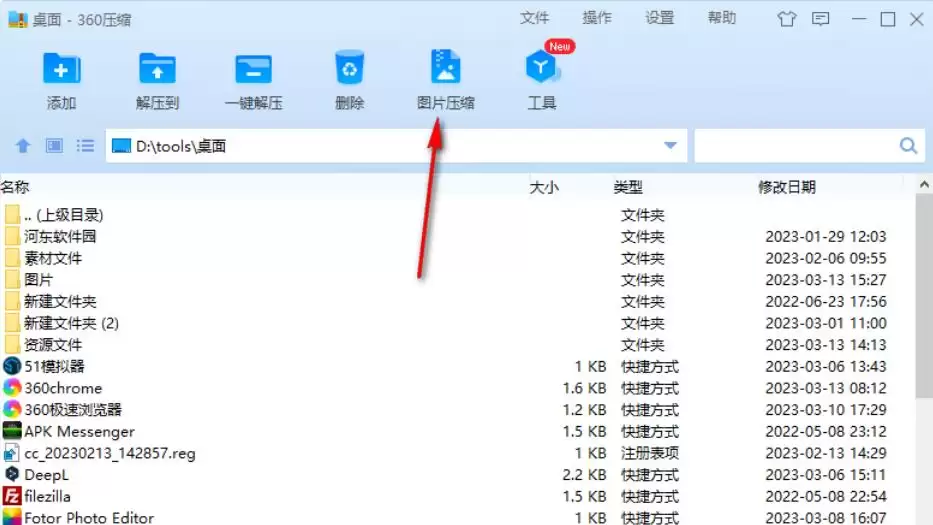Sort by the 类型 column header

point(628,188)
